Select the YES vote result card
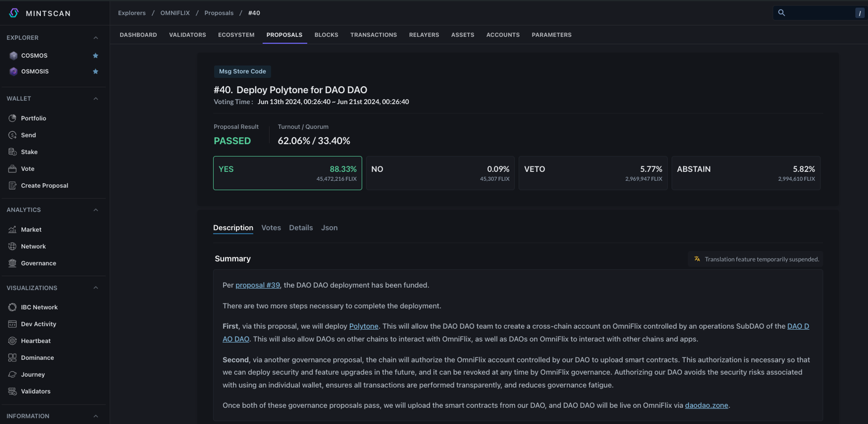 (x=287, y=173)
